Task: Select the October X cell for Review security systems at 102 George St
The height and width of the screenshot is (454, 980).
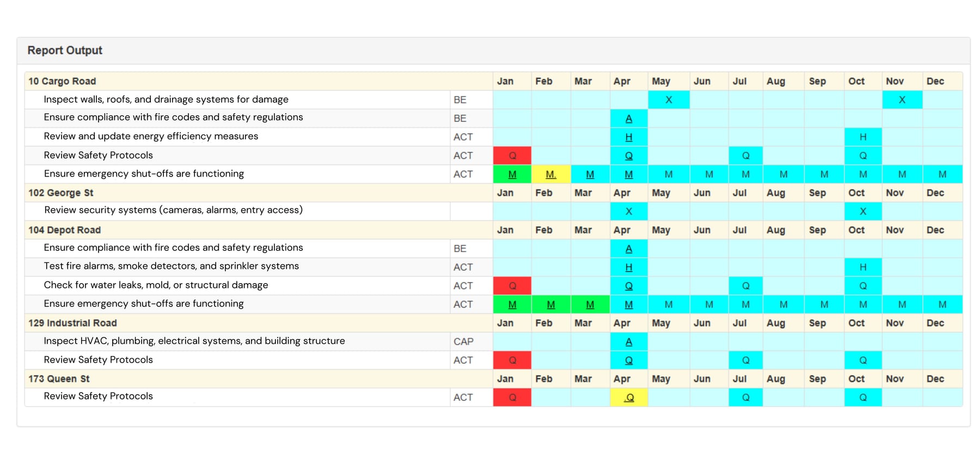Action: pyautogui.click(x=863, y=211)
